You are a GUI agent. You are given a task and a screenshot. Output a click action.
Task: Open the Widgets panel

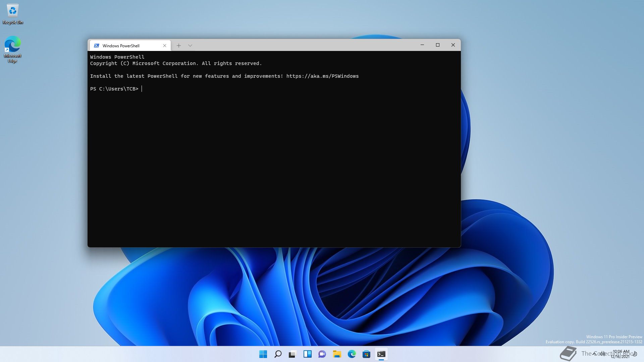click(308, 354)
